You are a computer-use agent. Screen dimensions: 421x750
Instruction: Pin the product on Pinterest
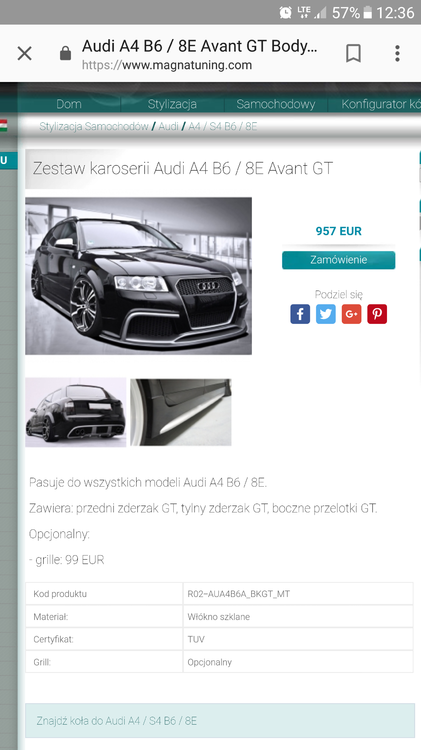pos(377,314)
